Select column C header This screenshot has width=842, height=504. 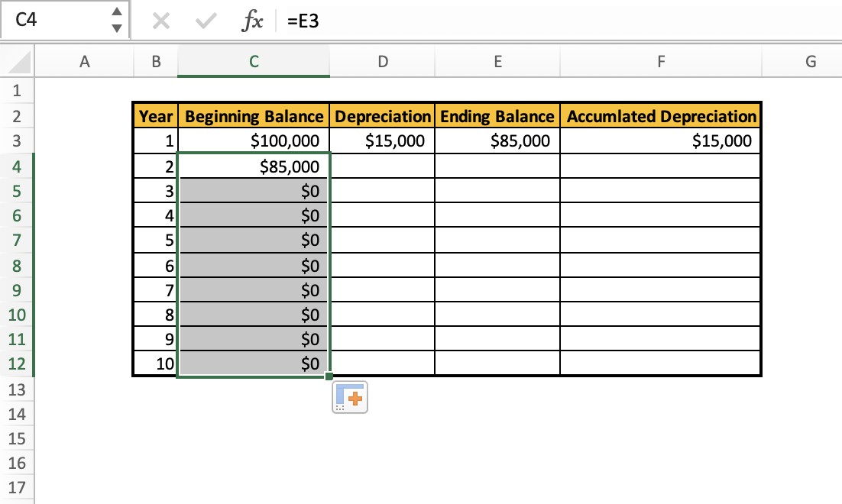[254, 63]
